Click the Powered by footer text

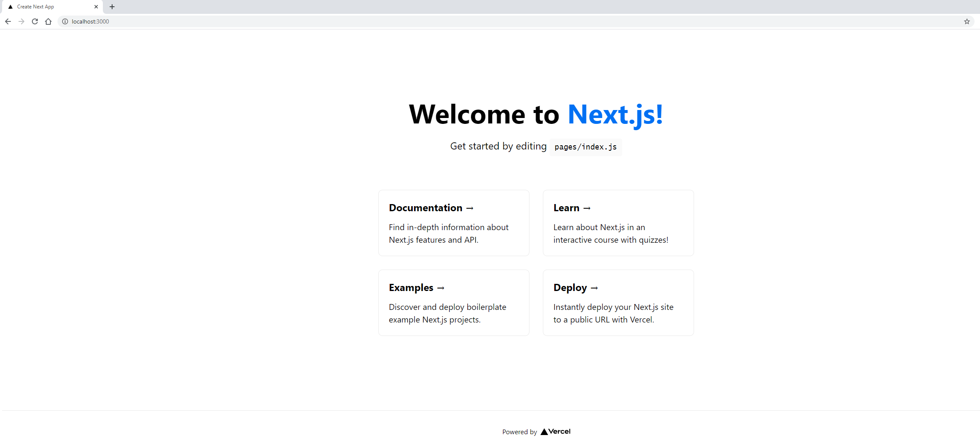pyautogui.click(x=519, y=432)
